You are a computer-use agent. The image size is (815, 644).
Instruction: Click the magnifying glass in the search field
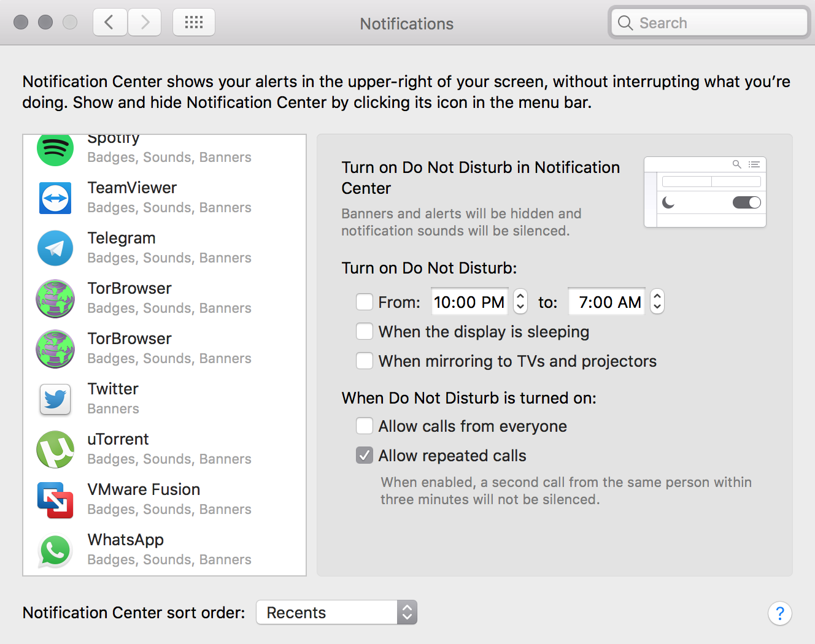pos(625,23)
